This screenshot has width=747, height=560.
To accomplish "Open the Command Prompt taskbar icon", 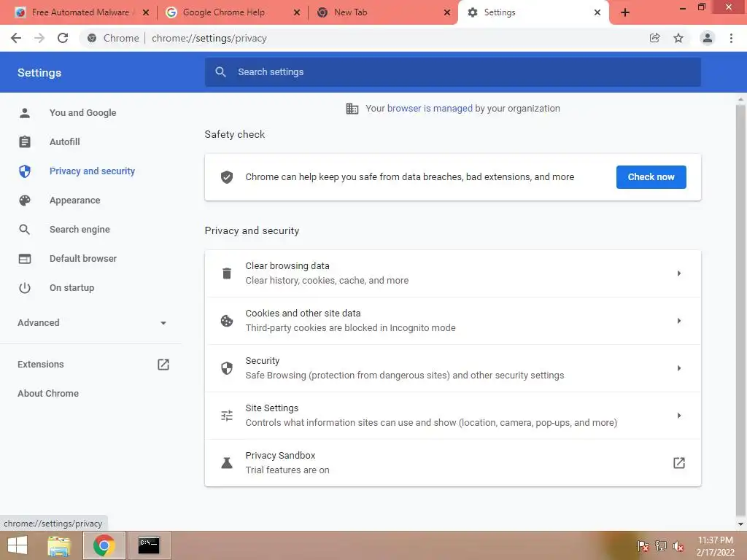I will click(x=149, y=545).
